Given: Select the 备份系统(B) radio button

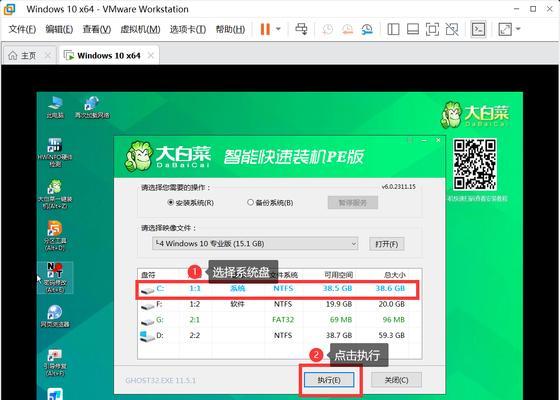Looking at the screenshot, I should [250, 202].
